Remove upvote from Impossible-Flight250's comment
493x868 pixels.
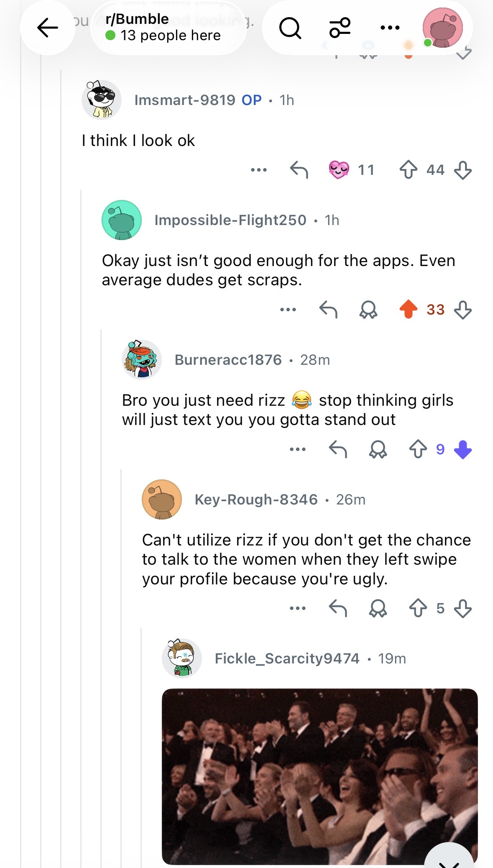pyautogui.click(x=408, y=310)
